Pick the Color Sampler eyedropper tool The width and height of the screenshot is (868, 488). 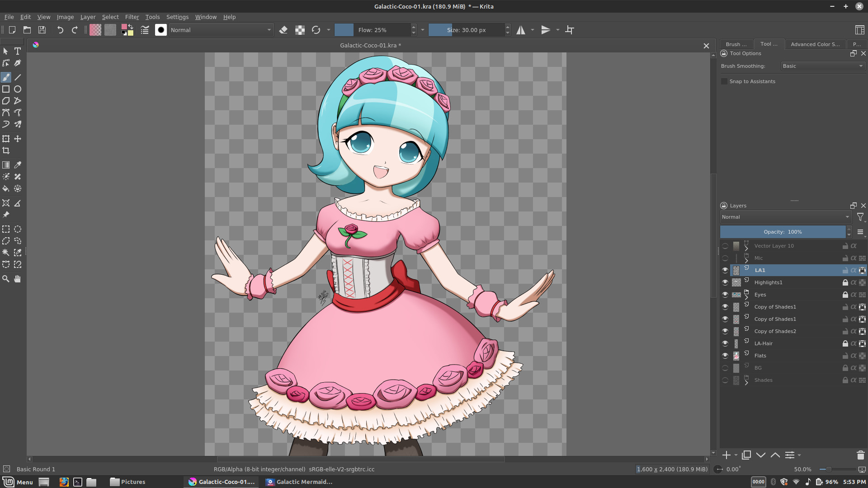click(x=18, y=165)
